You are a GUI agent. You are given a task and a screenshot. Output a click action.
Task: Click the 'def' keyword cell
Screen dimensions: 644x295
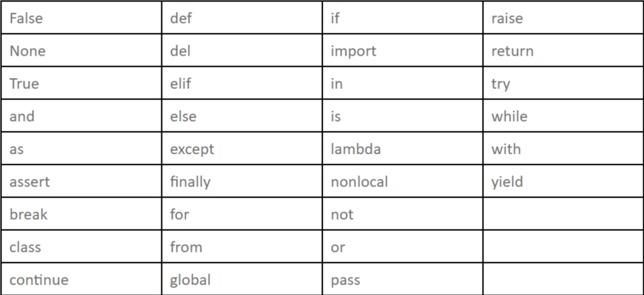(x=181, y=18)
